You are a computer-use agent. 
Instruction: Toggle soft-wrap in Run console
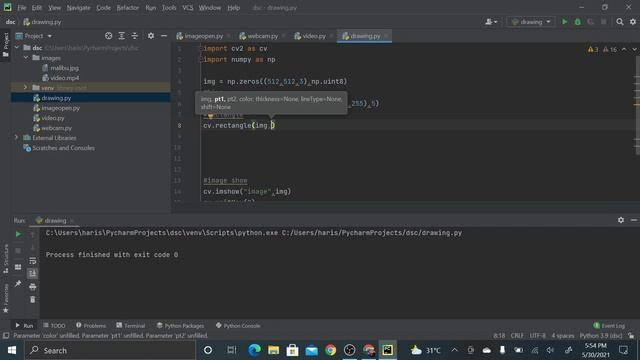point(33,261)
